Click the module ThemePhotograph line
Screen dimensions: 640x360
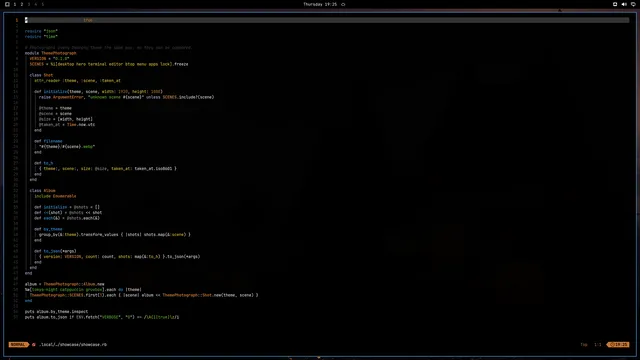click(51, 53)
